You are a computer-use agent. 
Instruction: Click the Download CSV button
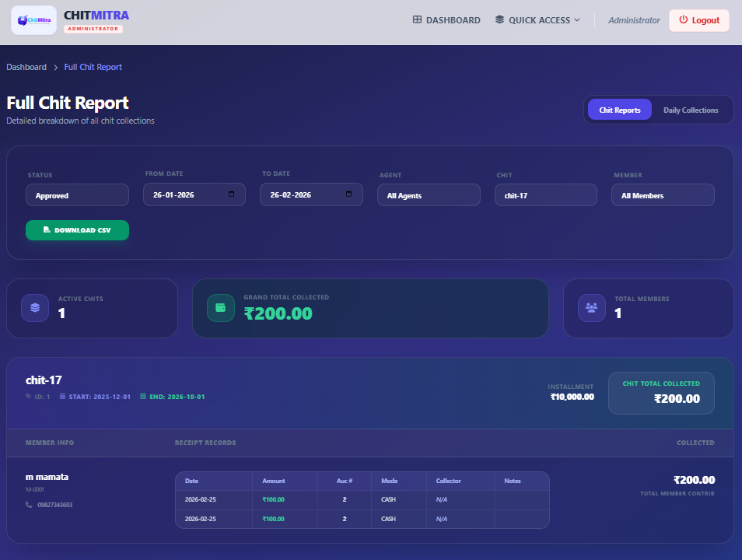(x=77, y=230)
